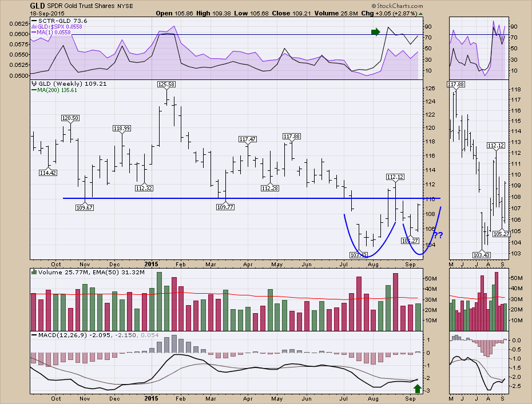Screen dimensions: 532x404
Task: Click the 126 tick on main price axis
Action: (430, 89)
